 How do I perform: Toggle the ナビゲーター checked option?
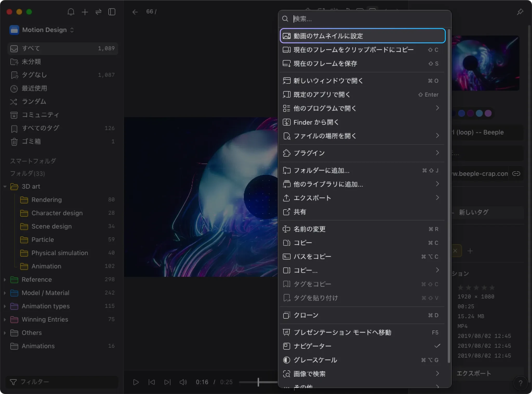pyautogui.click(x=363, y=346)
